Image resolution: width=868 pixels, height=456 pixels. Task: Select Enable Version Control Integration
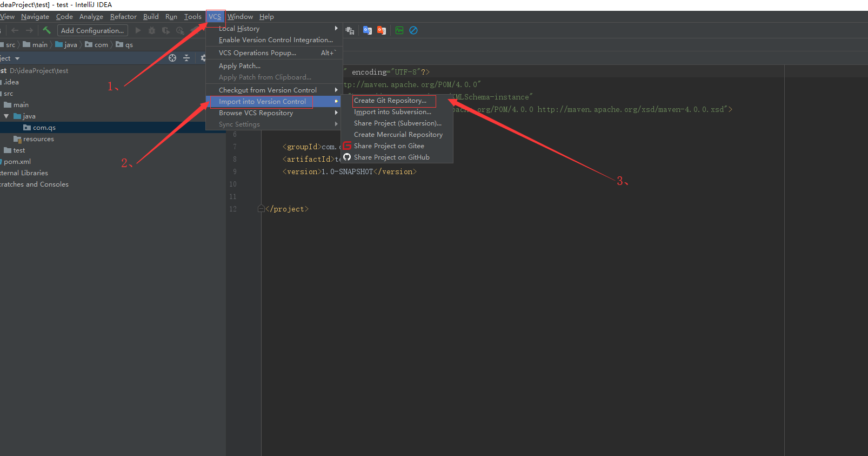click(274, 39)
